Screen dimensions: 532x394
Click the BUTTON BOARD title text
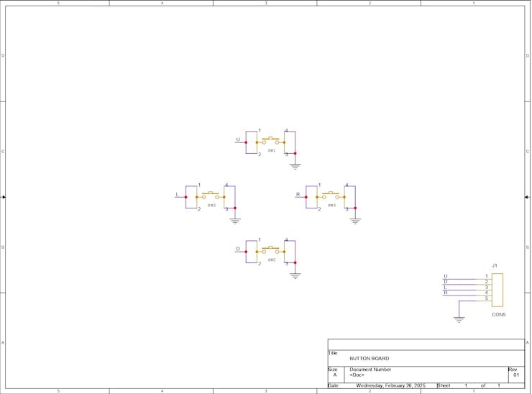coord(369,358)
